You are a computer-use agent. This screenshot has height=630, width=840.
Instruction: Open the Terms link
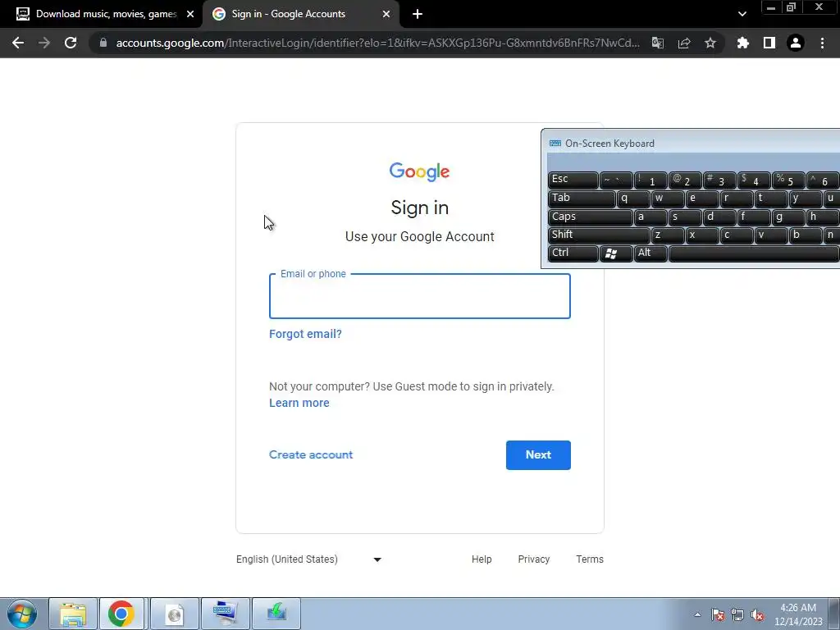coord(589,559)
